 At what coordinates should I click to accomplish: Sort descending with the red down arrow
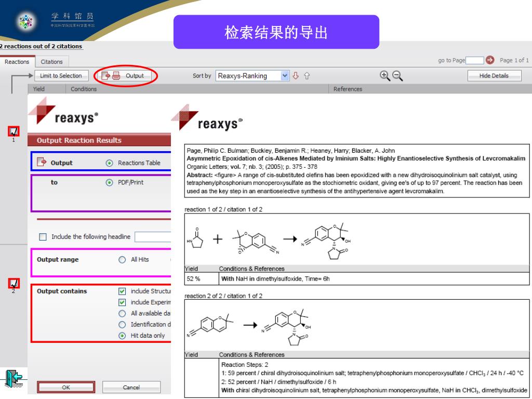(296, 76)
